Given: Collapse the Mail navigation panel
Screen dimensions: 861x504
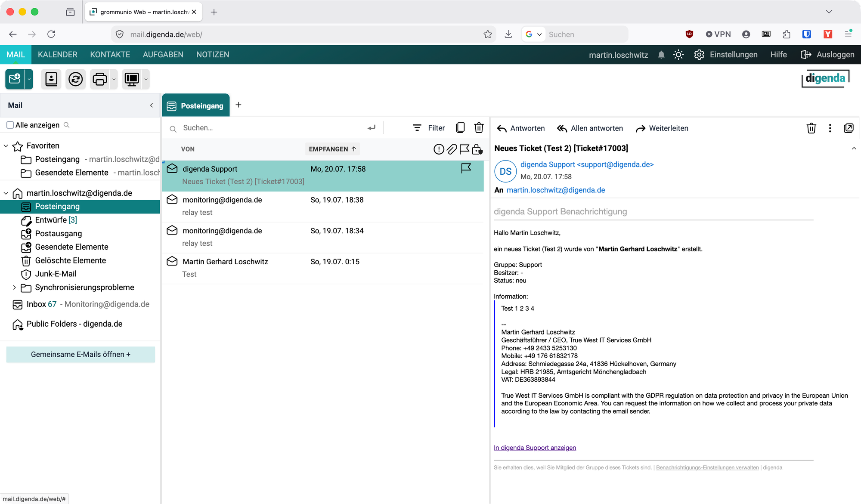Looking at the screenshot, I should click(x=152, y=105).
